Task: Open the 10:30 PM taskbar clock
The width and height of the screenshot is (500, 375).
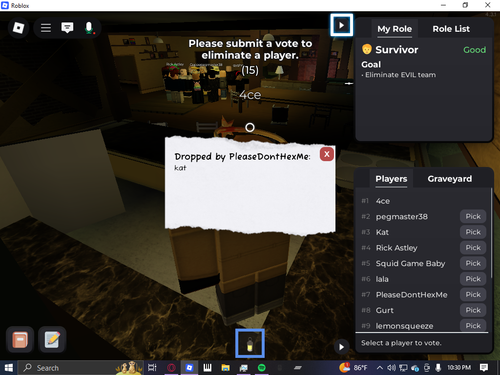Action: click(x=459, y=368)
